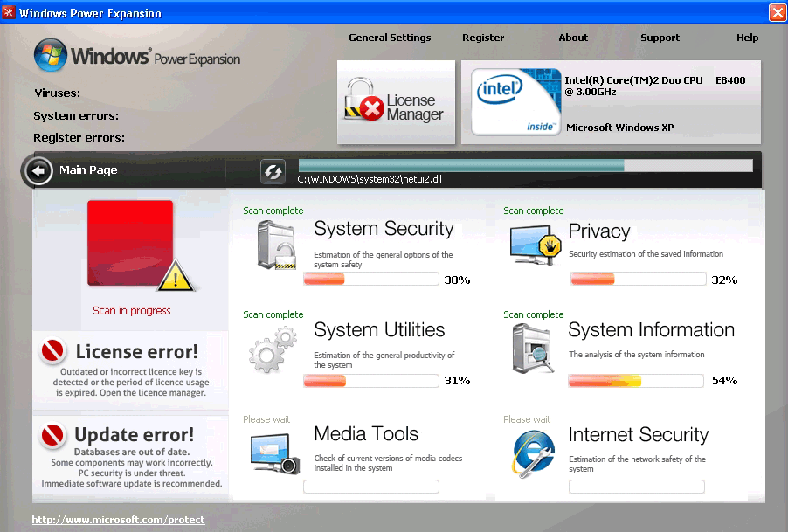Click the Update error stop icon
788x532 pixels.
(x=53, y=434)
